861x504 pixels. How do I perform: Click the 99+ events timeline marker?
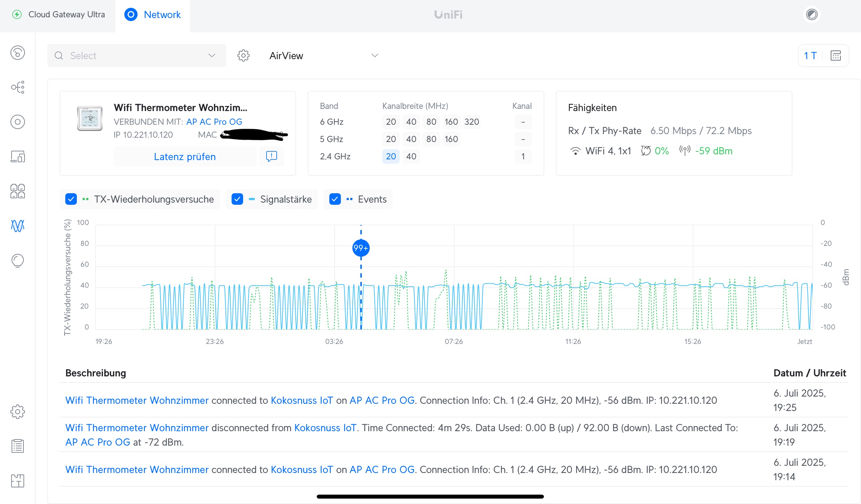pyautogui.click(x=361, y=248)
